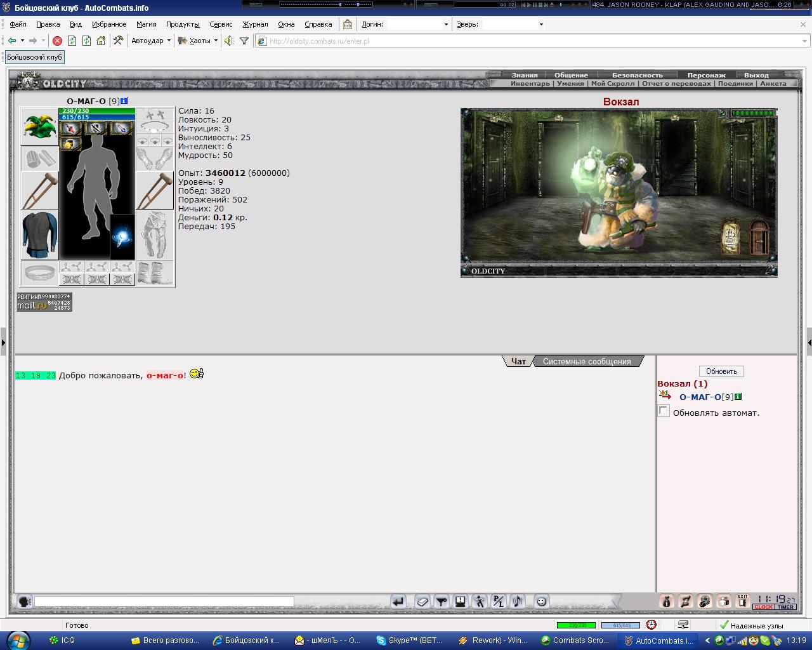The height and width of the screenshot is (650, 812).
Task: Toggle the sound speaker icon in the toolbar
Action: 229,41
